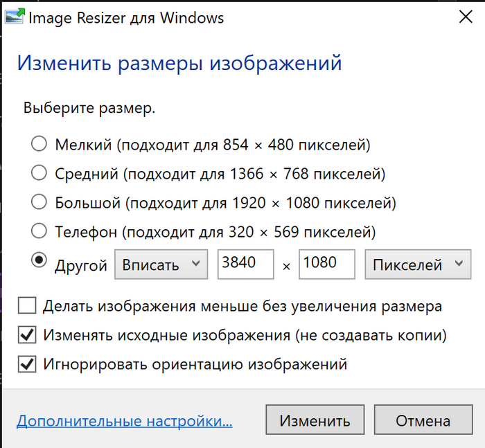The height and width of the screenshot is (448, 485).
Task: Click the width field containing 3840
Action: pyautogui.click(x=245, y=265)
